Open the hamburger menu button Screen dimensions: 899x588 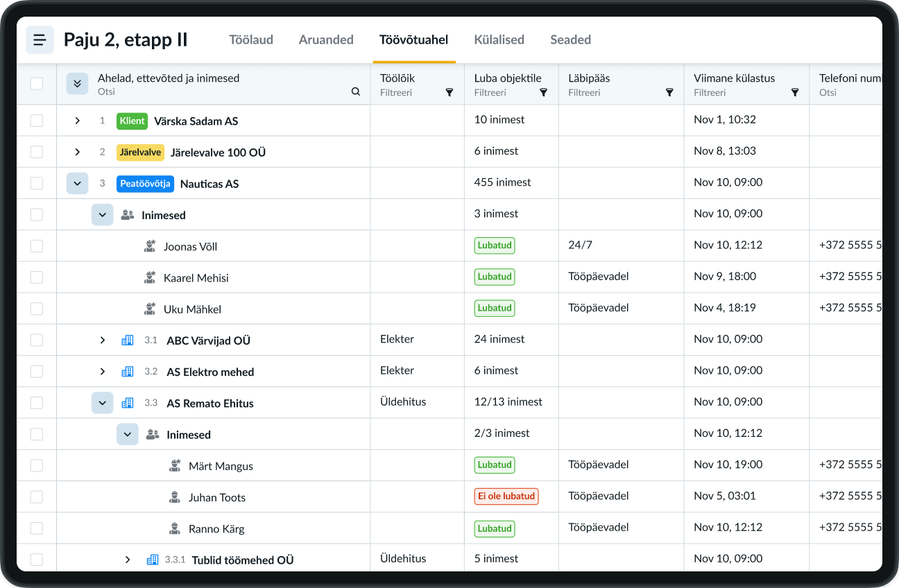(x=40, y=40)
